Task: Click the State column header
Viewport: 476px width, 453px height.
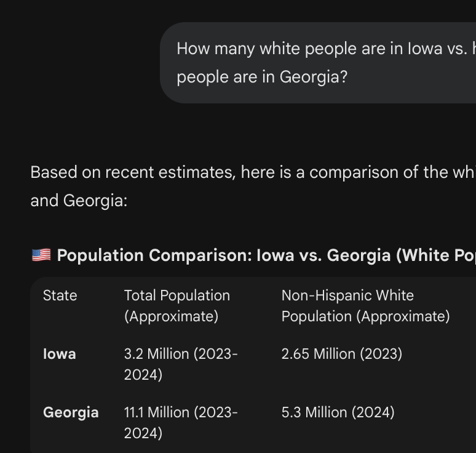Action: 60,295
